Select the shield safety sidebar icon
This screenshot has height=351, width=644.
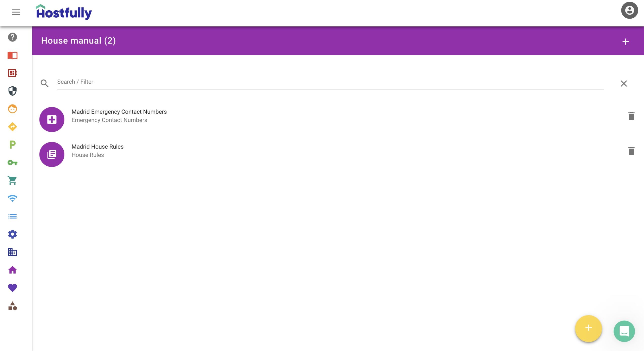pos(12,91)
